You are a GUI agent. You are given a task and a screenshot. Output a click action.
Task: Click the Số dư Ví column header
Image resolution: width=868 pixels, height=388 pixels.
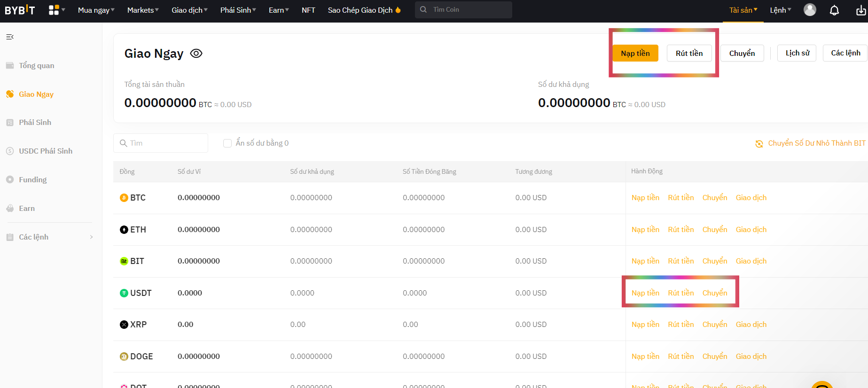coord(189,171)
